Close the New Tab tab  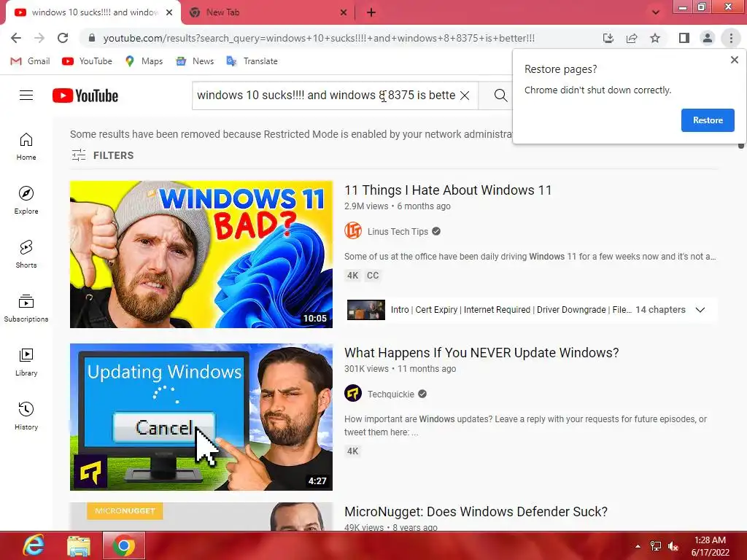(x=344, y=13)
